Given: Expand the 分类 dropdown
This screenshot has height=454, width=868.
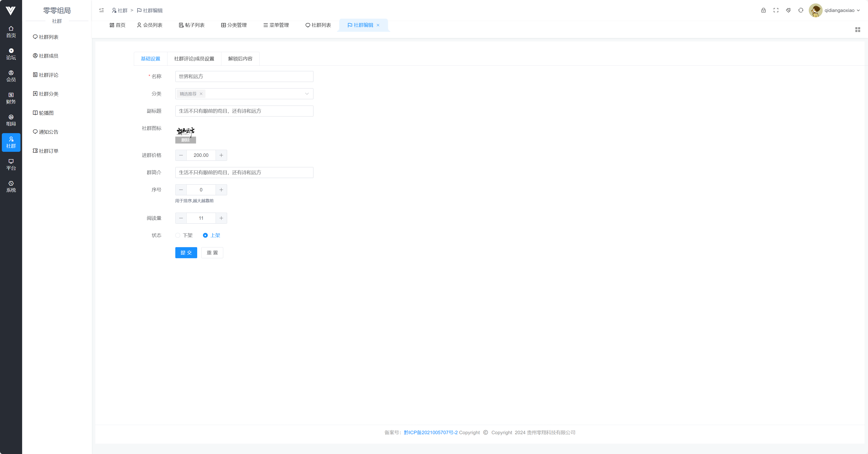Looking at the screenshot, I should point(307,94).
